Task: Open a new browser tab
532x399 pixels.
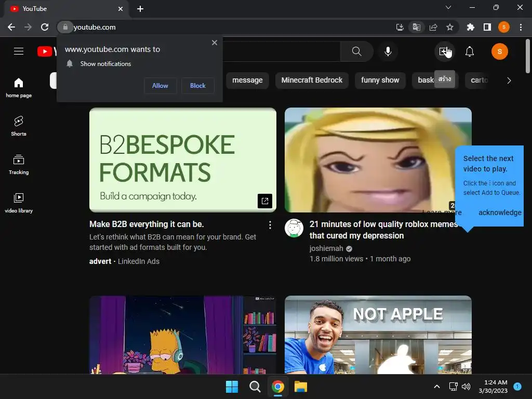Action: click(x=140, y=9)
